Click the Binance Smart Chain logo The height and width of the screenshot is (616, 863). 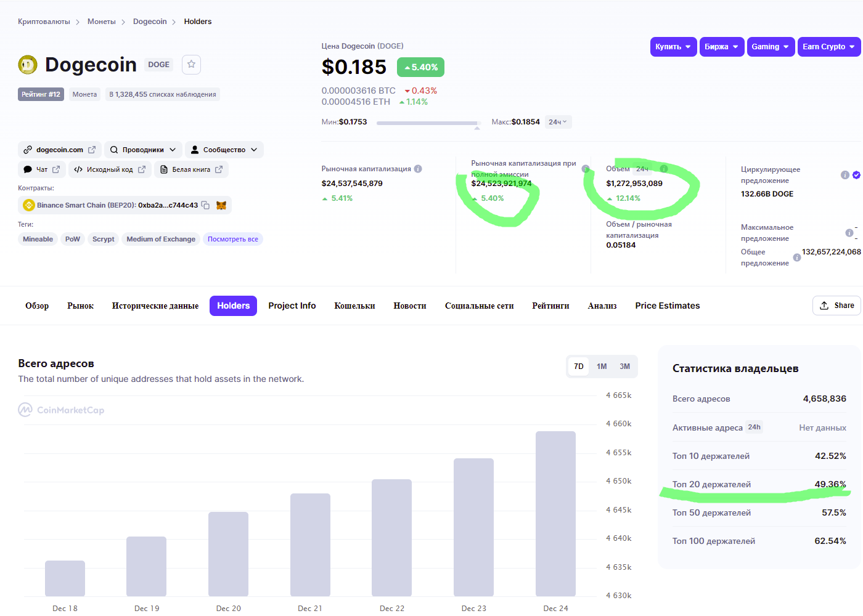[x=28, y=205]
